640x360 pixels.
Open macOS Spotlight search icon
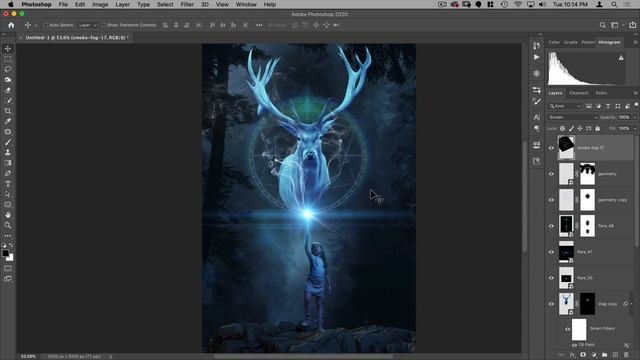[614, 4]
